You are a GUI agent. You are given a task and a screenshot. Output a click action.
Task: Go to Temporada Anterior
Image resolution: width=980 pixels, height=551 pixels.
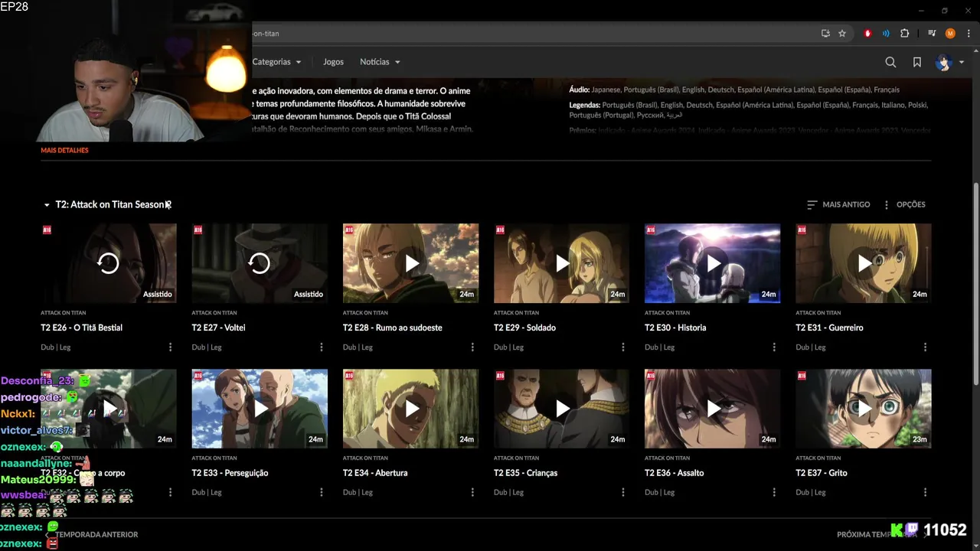91,534
